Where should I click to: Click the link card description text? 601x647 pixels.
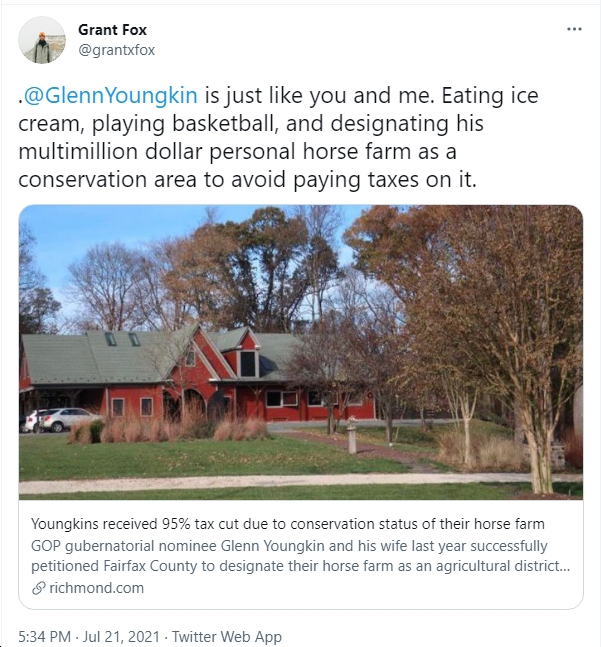(x=301, y=556)
